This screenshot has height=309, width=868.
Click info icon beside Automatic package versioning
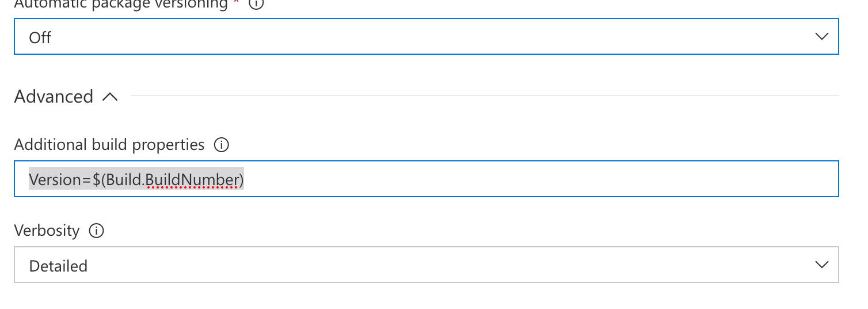point(256,4)
